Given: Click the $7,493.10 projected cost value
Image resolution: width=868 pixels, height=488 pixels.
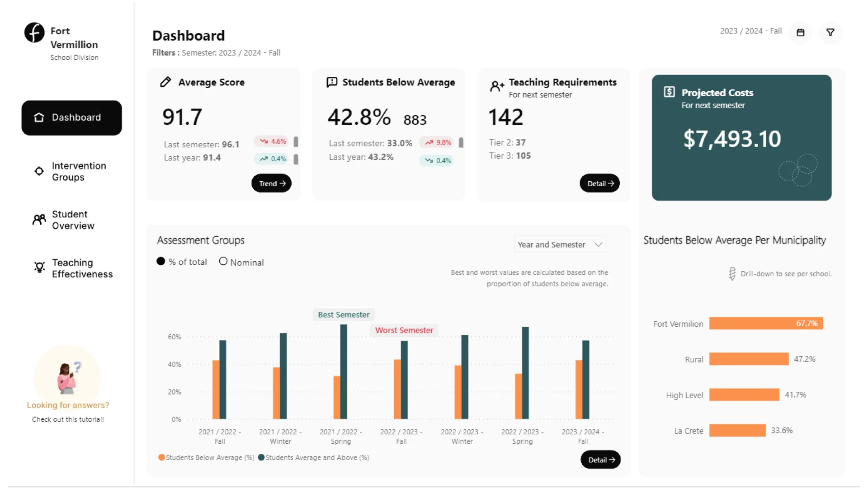Looking at the screenshot, I should [732, 139].
